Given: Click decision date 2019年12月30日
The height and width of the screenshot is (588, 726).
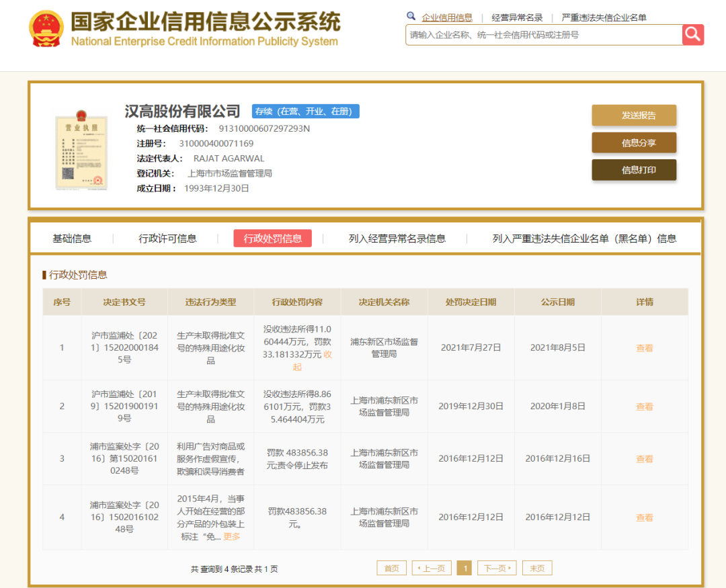Looking at the screenshot, I should coord(471,407).
